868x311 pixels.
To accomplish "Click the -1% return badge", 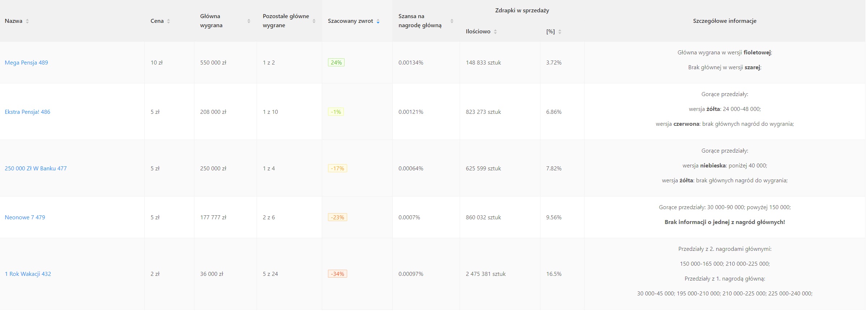I will [336, 112].
